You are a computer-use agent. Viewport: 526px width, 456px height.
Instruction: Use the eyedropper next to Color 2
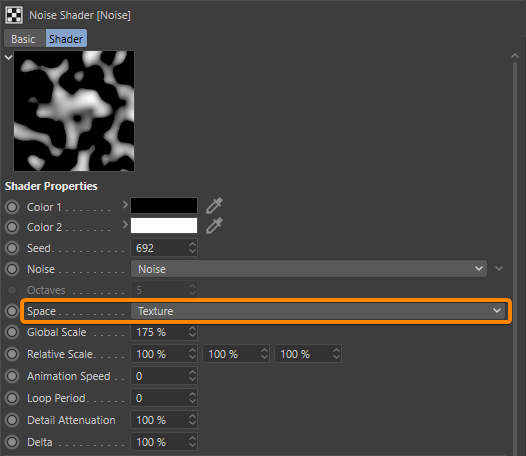coord(214,226)
